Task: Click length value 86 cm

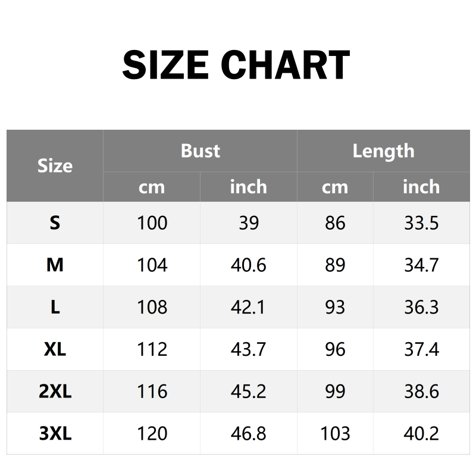Action: [x=335, y=223]
